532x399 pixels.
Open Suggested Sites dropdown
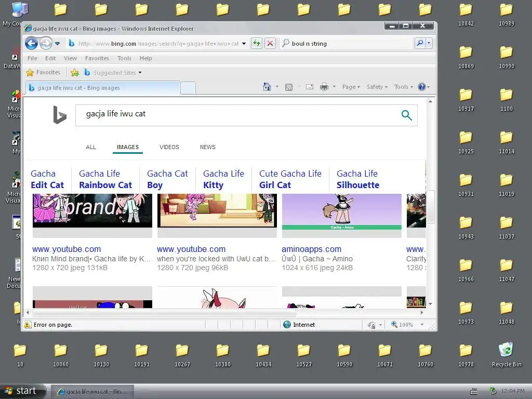pos(113,73)
